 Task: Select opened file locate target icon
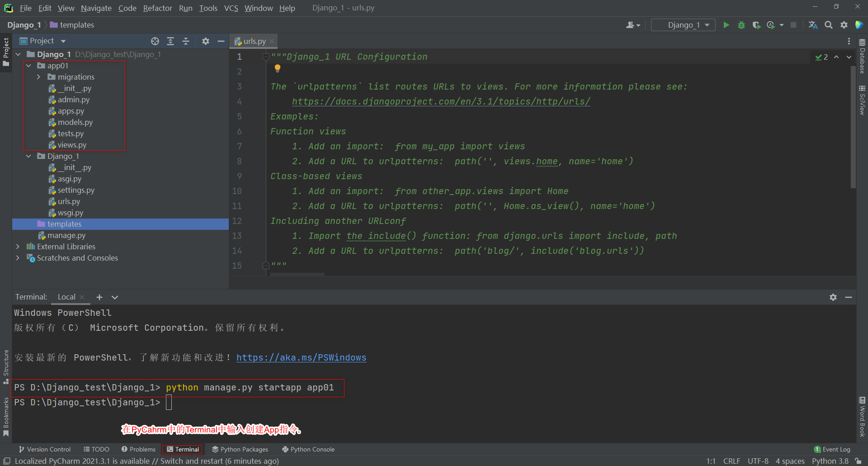pyautogui.click(x=155, y=41)
